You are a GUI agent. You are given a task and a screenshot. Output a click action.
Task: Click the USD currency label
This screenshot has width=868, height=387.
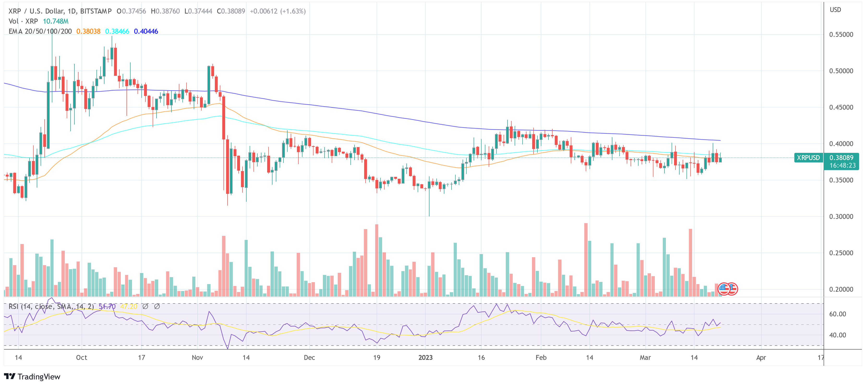[x=835, y=10]
